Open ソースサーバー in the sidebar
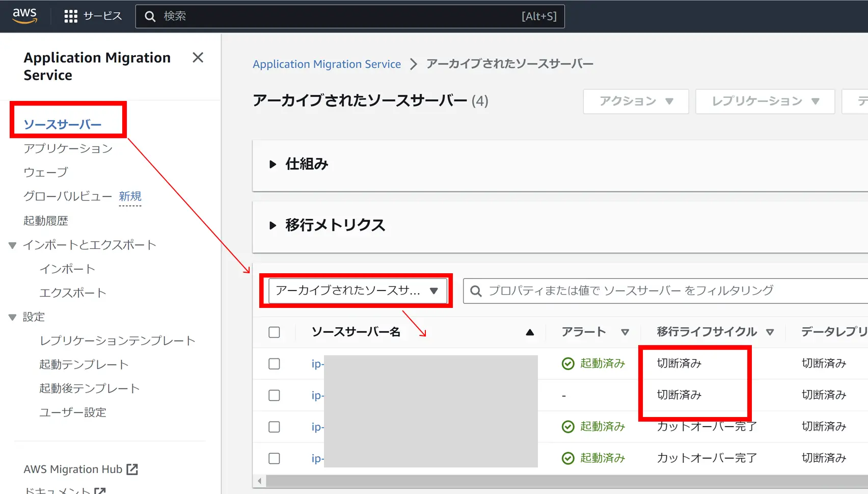This screenshot has height=494, width=868. (x=63, y=124)
